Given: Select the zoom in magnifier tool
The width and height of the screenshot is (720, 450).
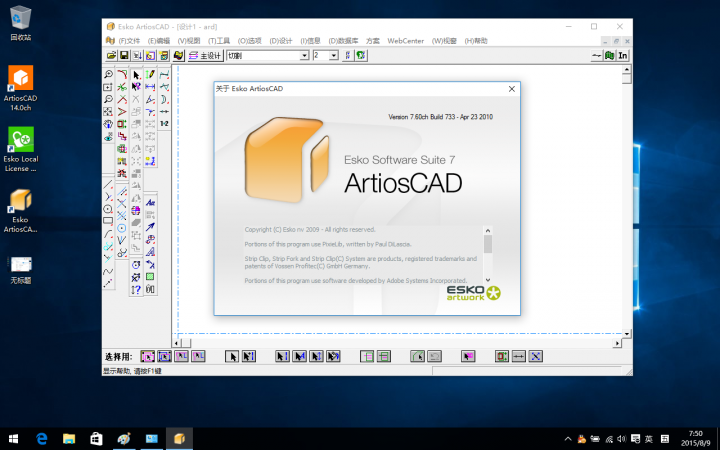Looking at the screenshot, I should [108, 74].
